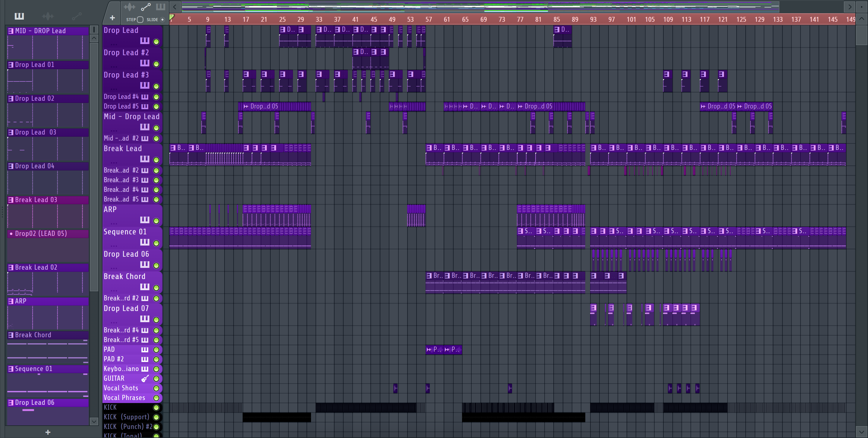
Task: Click the piano icon on PAD track
Action: tap(145, 349)
